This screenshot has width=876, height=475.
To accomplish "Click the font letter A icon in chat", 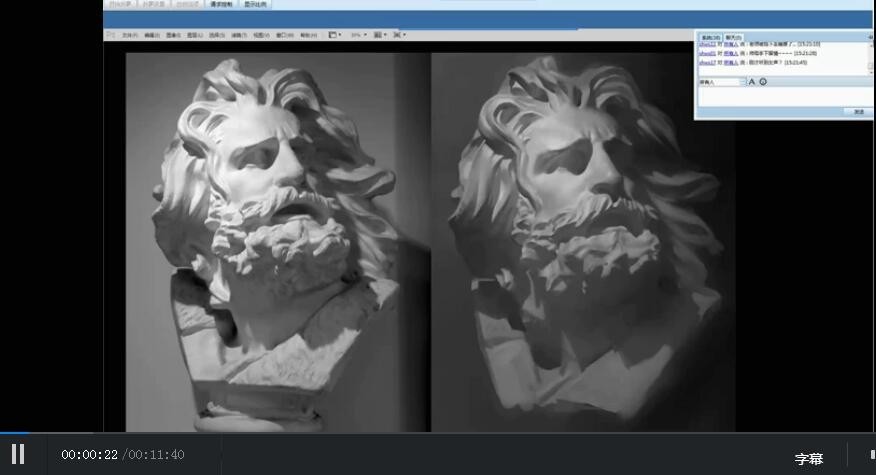I will point(751,82).
